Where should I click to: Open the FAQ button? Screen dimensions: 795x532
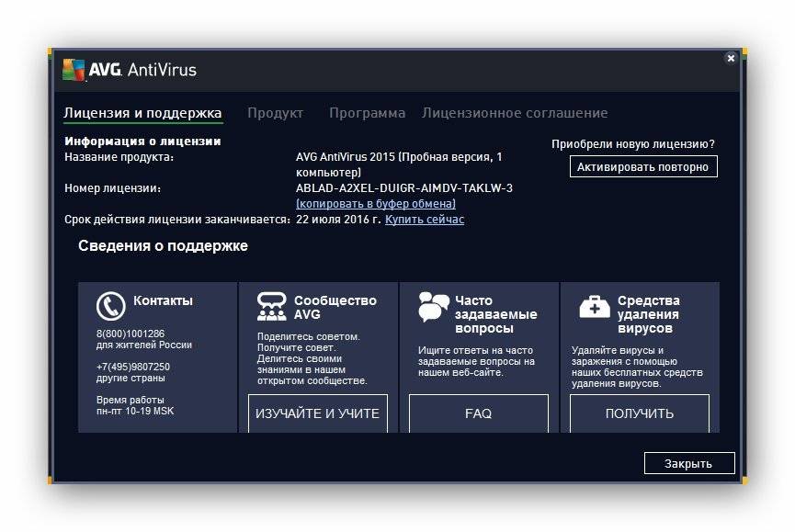(x=479, y=413)
